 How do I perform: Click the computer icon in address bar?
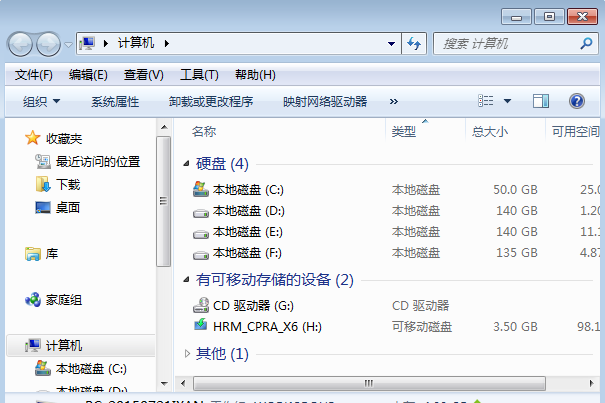coord(87,43)
